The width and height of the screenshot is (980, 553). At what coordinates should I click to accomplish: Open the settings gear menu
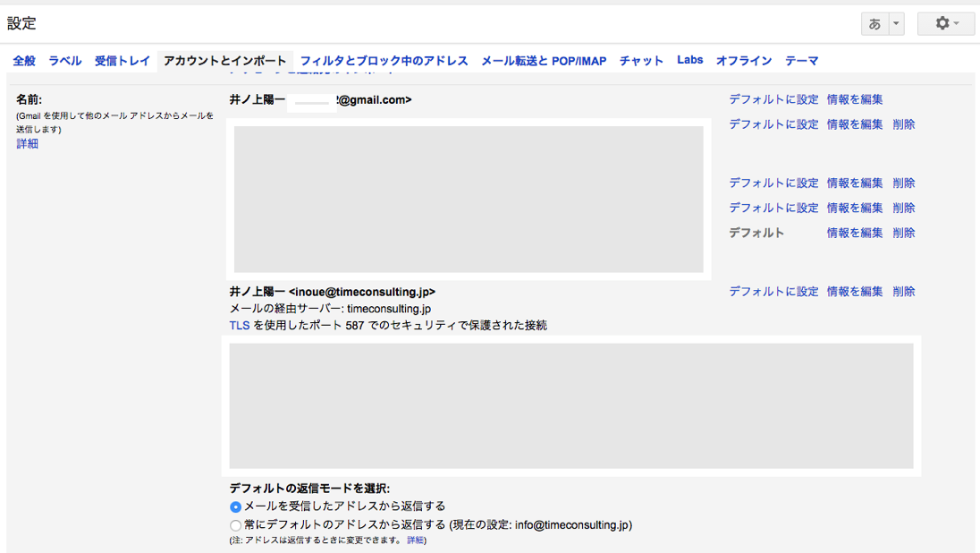tap(946, 24)
